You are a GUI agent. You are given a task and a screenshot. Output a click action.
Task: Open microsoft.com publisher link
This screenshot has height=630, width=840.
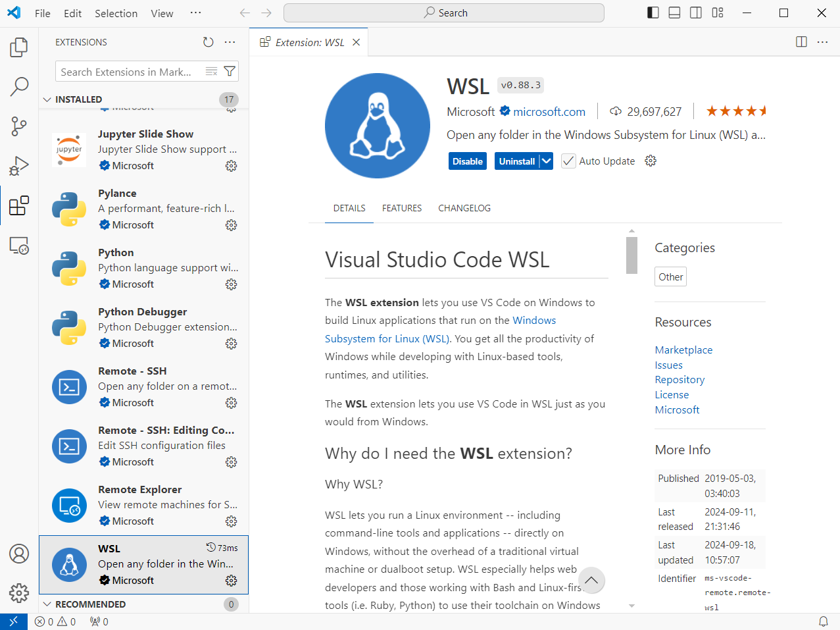[x=549, y=112]
